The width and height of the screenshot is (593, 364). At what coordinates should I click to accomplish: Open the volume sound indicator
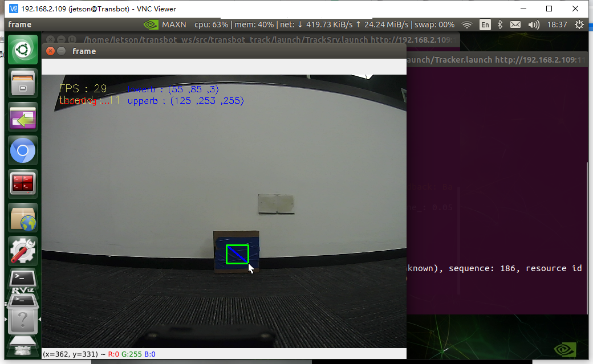pos(534,25)
